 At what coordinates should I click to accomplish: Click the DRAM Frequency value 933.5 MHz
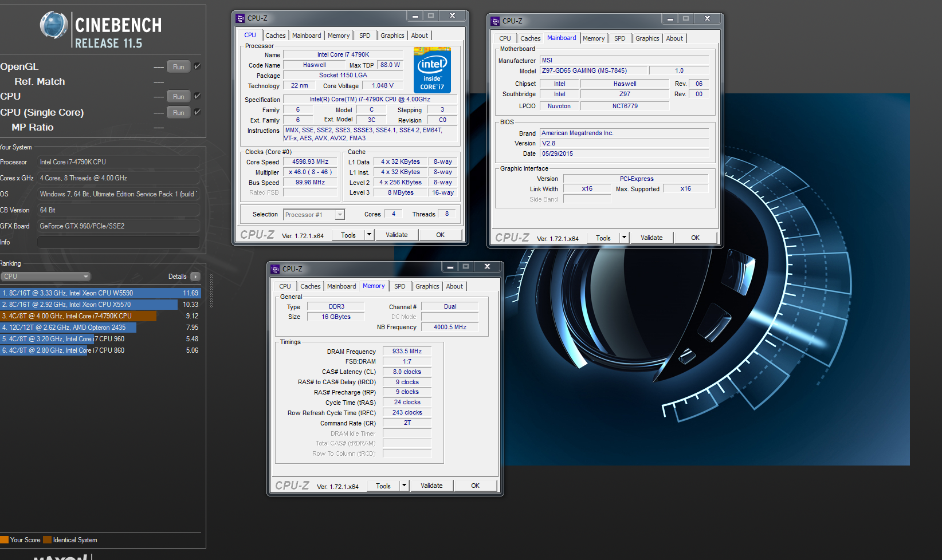[407, 352]
